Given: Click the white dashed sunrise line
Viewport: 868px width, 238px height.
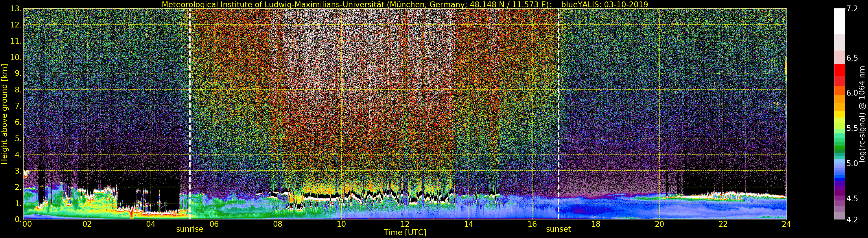Looking at the screenshot, I should 190,101.
